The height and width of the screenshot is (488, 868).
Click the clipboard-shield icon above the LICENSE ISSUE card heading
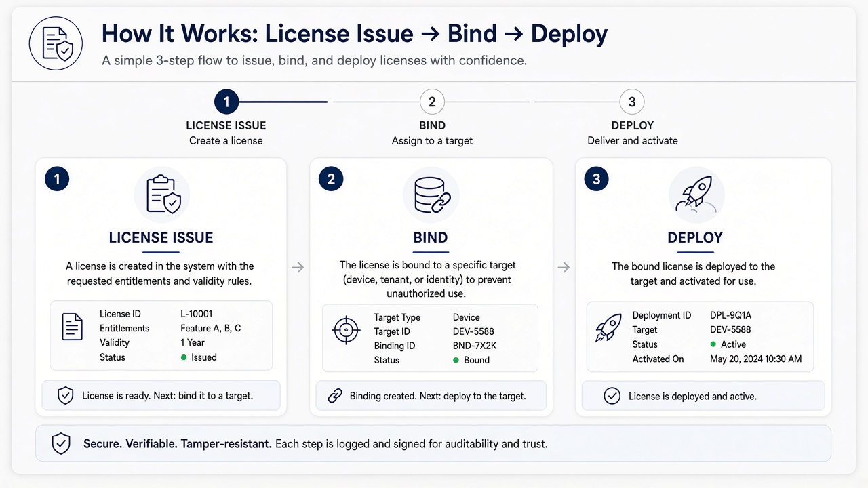pos(161,195)
